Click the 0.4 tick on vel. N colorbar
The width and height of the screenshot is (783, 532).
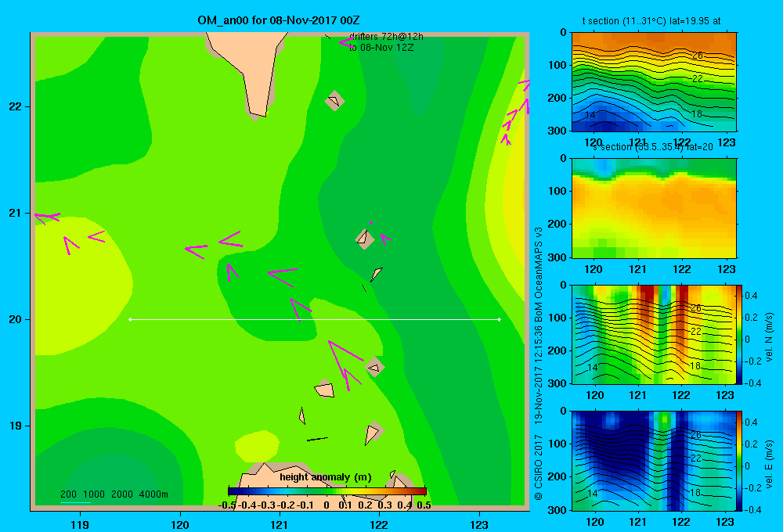(751, 296)
